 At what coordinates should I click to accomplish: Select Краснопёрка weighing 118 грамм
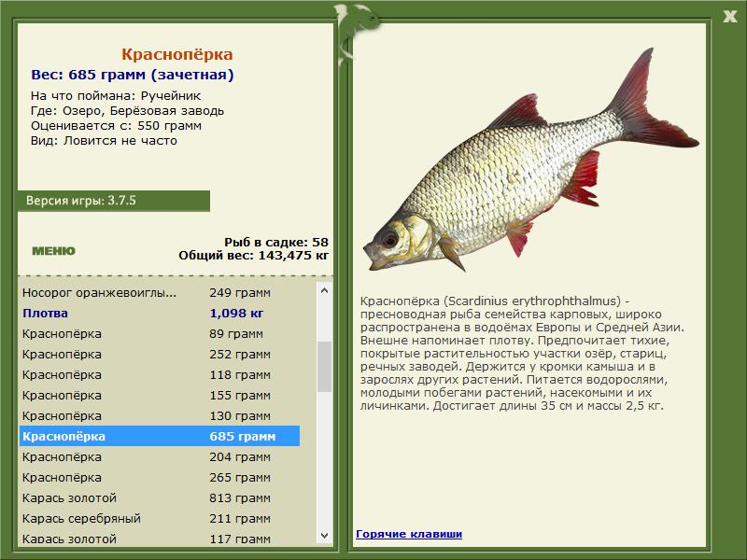[160, 375]
